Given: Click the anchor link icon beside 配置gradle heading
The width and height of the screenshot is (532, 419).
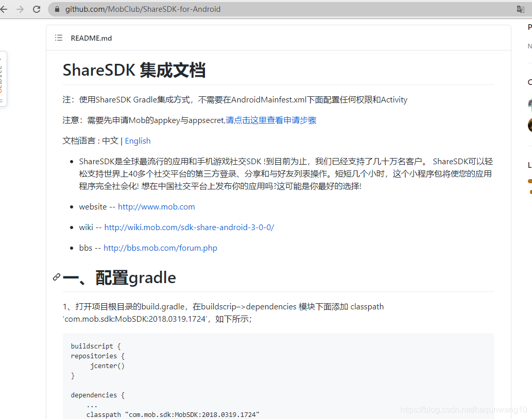Looking at the screenshot, I should [x=56, y=277].
